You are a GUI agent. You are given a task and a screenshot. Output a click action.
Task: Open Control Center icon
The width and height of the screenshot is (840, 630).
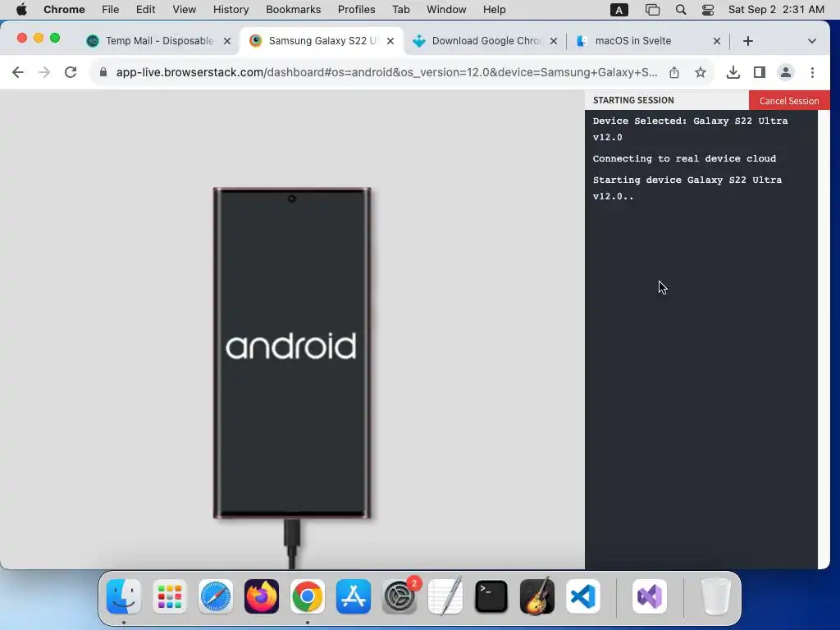(708, 10)
